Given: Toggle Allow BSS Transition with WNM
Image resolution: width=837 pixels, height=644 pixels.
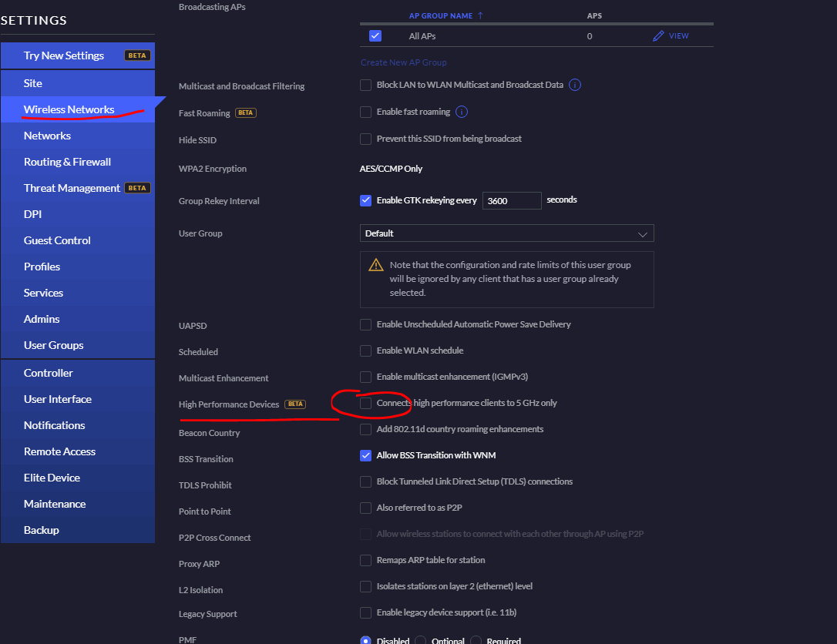Looking at the screenshot, I should click(x=366, y=455).
